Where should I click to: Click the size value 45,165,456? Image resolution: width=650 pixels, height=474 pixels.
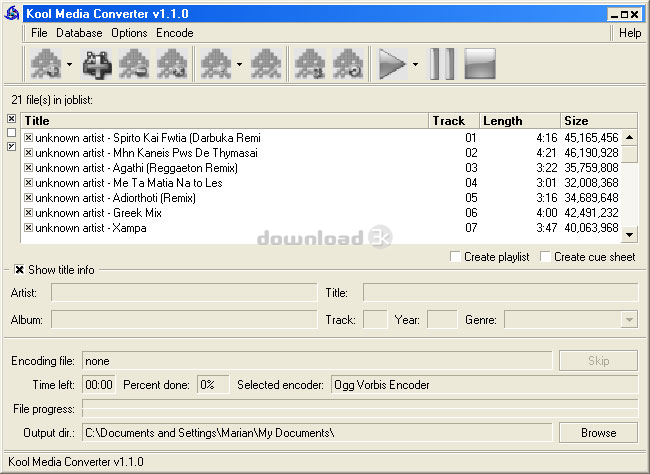591,138
